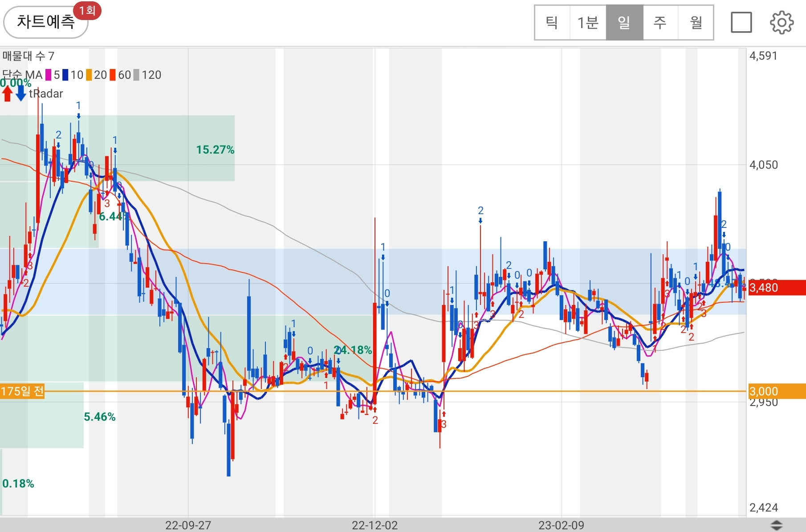Click the 22-09-27 date axis label

pos(188,525)
